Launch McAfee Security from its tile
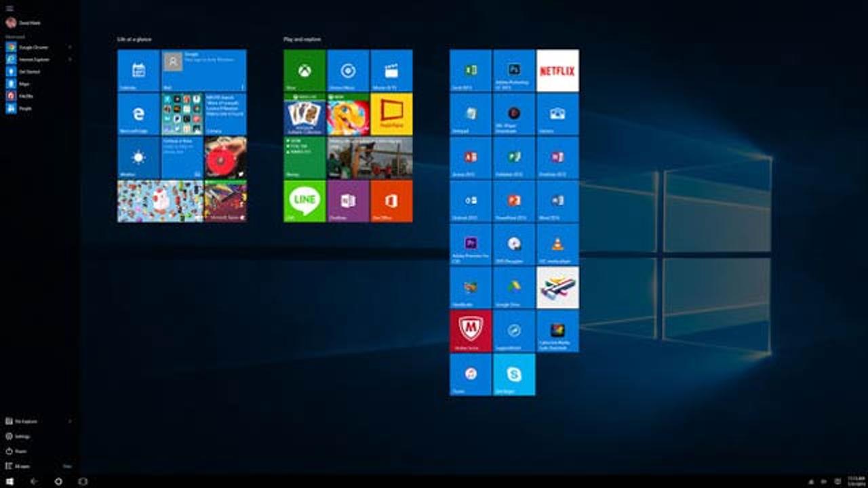The image size is (868, 488). (x=470, y=331)
